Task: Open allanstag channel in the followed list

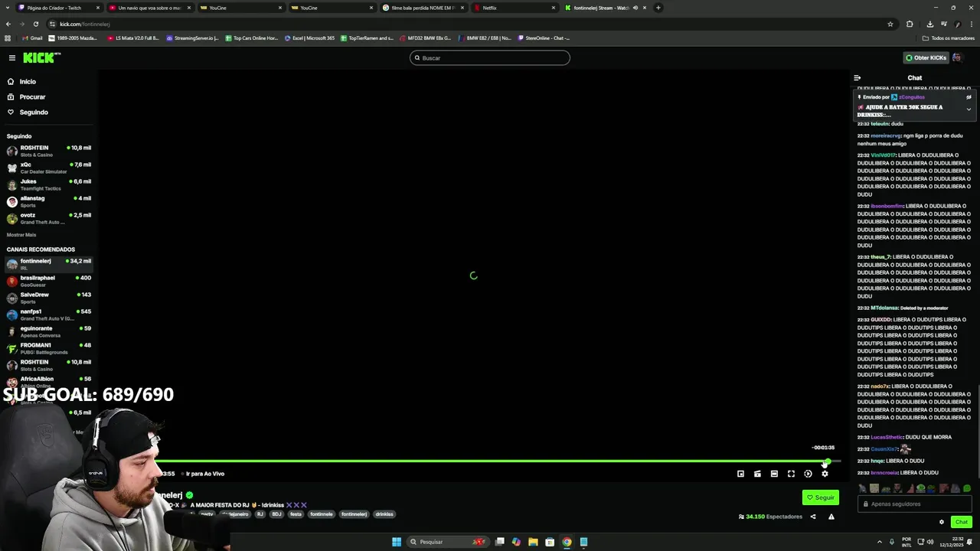Action: (49, 201)
